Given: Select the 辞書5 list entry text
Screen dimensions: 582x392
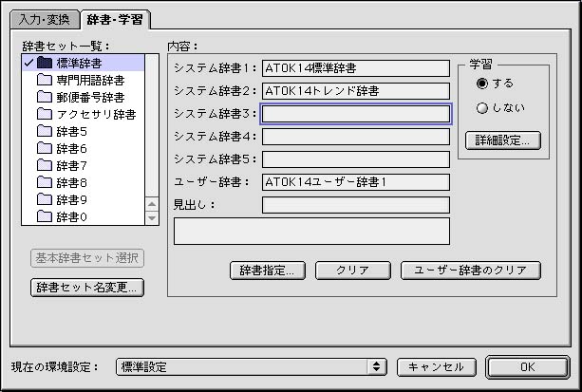Looking at the screenshot, I should [71, 131].
